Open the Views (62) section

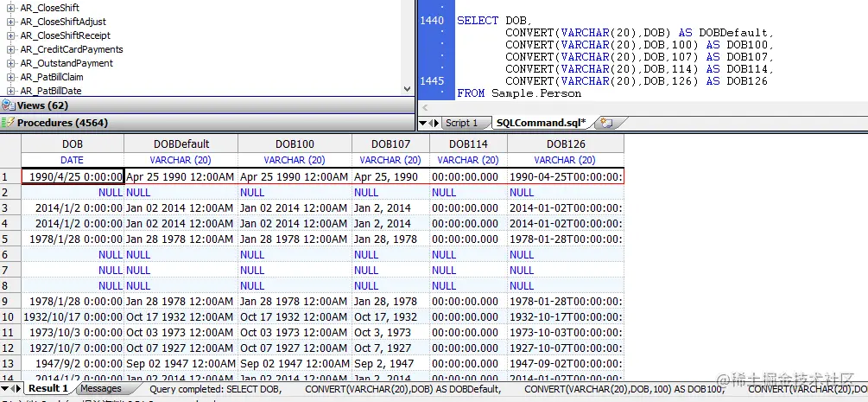coord(207,105)
